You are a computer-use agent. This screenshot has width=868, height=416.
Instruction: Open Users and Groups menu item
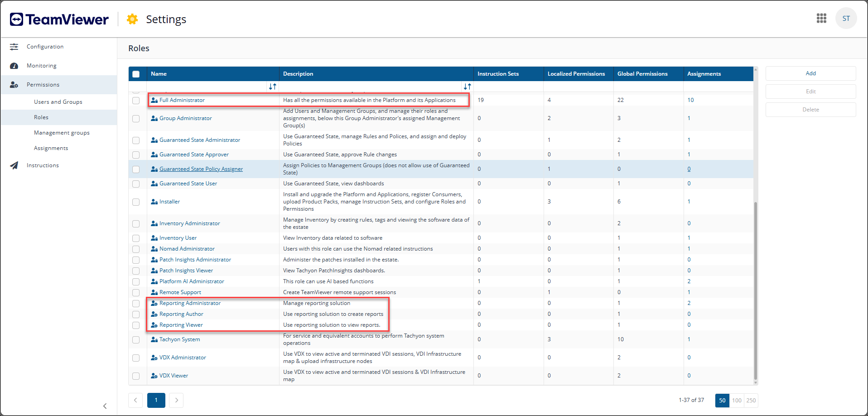coord(58,102)
